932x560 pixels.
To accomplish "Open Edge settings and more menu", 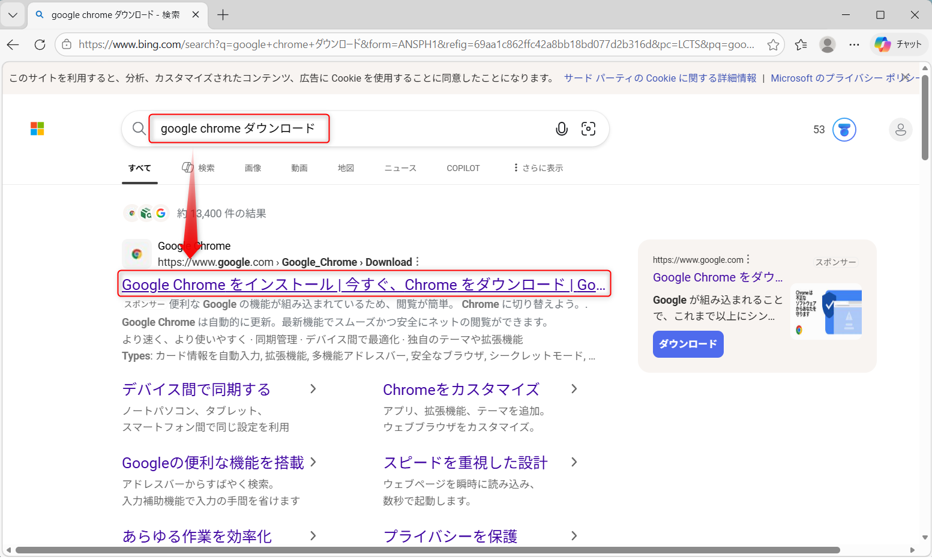I will click(x=854, y=44).
